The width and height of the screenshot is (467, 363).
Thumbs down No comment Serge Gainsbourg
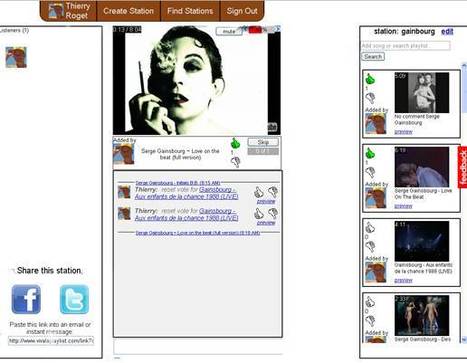370,98
